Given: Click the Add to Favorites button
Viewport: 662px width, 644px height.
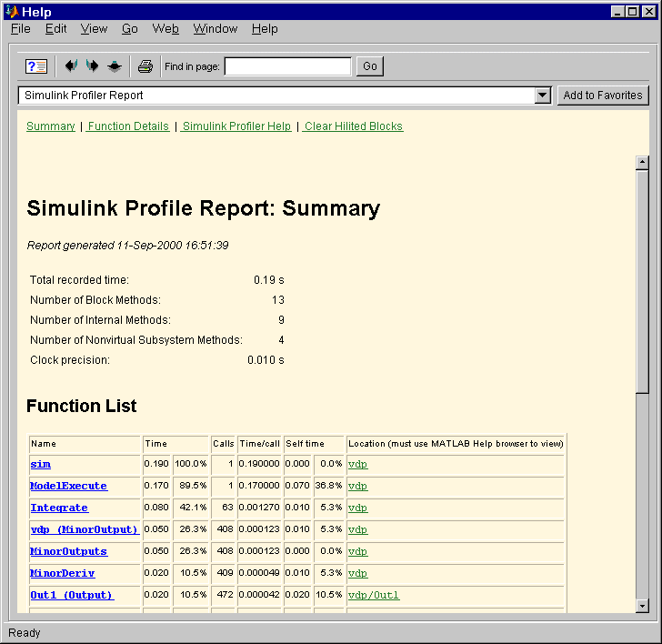Looking at the screenshot, I should 602,96.
